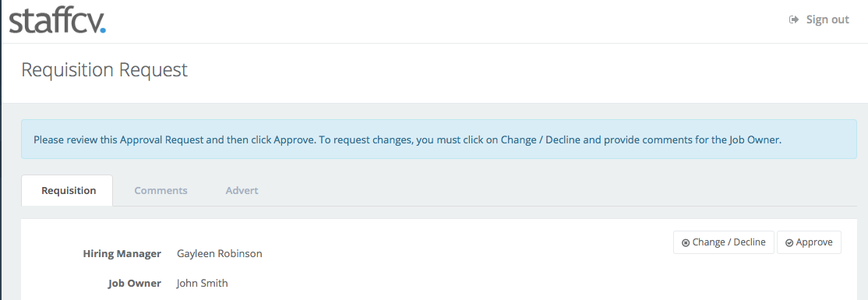
Task: Click the sign out arrow icon
Action: point(794,20)
